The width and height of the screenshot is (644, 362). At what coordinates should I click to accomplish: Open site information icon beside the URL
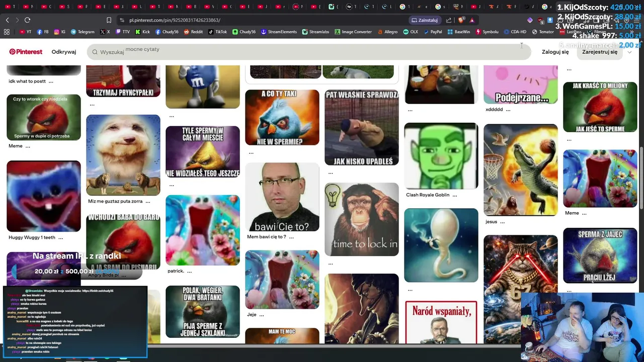coord(122,20)
